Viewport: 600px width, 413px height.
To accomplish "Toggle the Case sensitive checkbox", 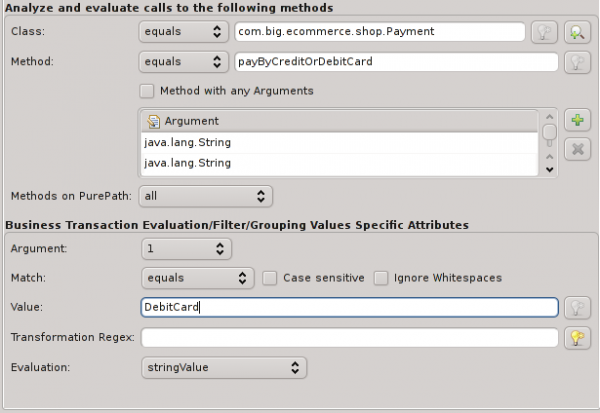I will click(269, 278).
